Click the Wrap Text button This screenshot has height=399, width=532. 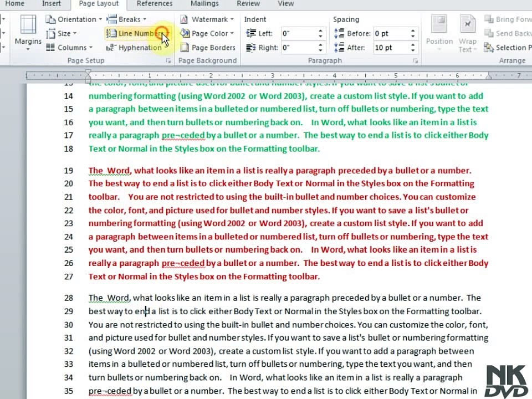[468, 34]
